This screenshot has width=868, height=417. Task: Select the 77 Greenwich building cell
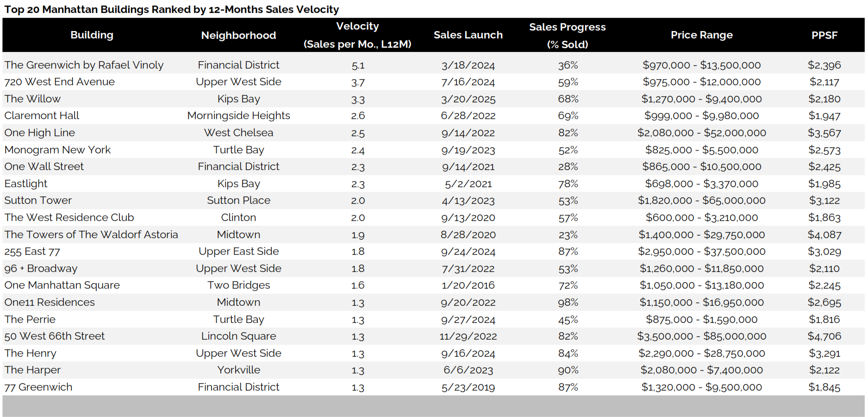point(38,387)
